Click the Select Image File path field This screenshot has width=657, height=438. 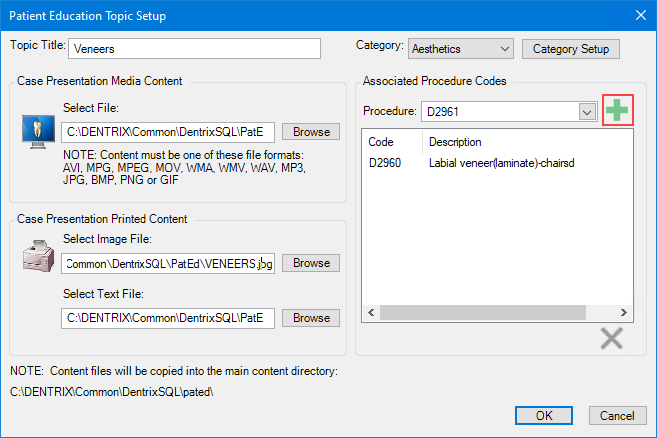[167, 263]
